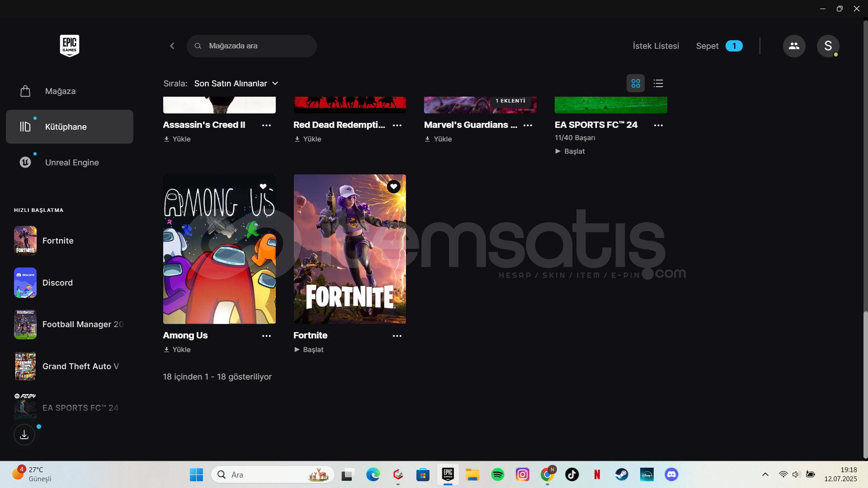Click Yükle under Marvel's Guardians
The width and height of the screenshot is (868, 488).
pos(439,139)
